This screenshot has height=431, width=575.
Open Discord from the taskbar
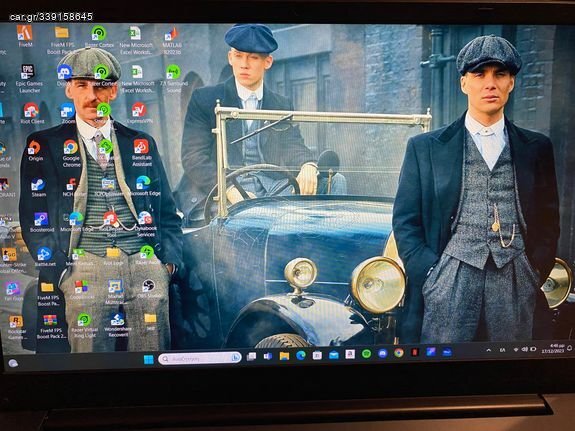coord(382,353)
